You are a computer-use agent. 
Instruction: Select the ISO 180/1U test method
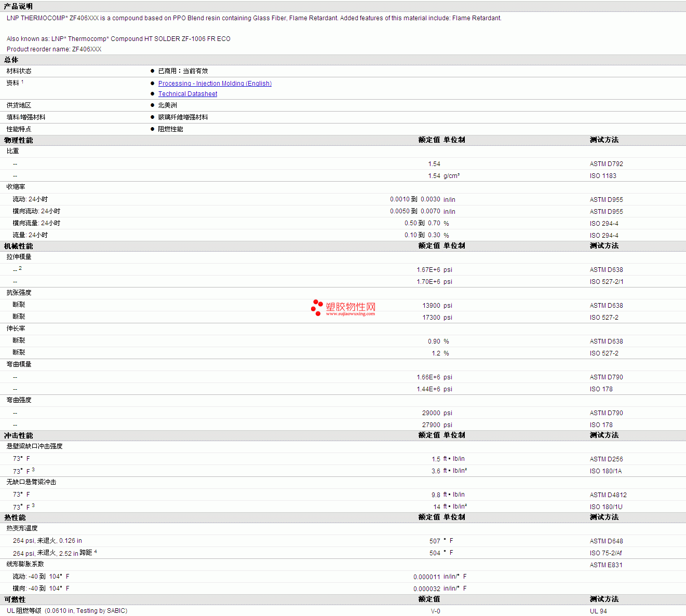(607, 507)
